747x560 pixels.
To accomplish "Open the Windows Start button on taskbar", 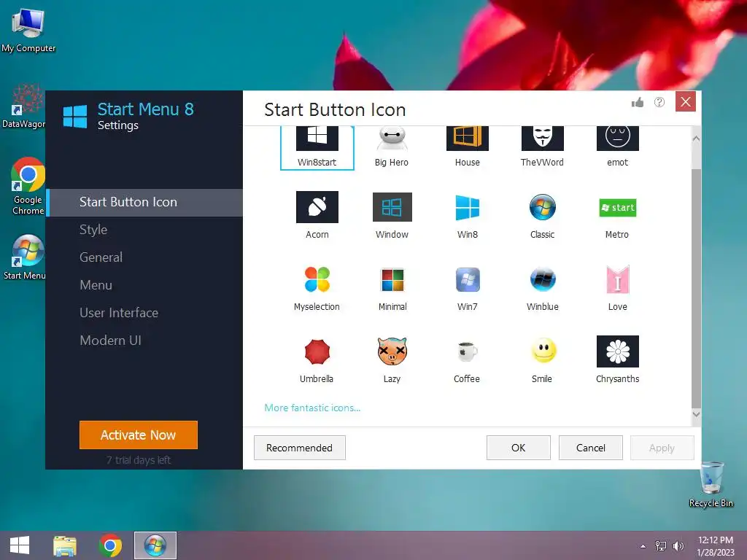I will 20,545.
